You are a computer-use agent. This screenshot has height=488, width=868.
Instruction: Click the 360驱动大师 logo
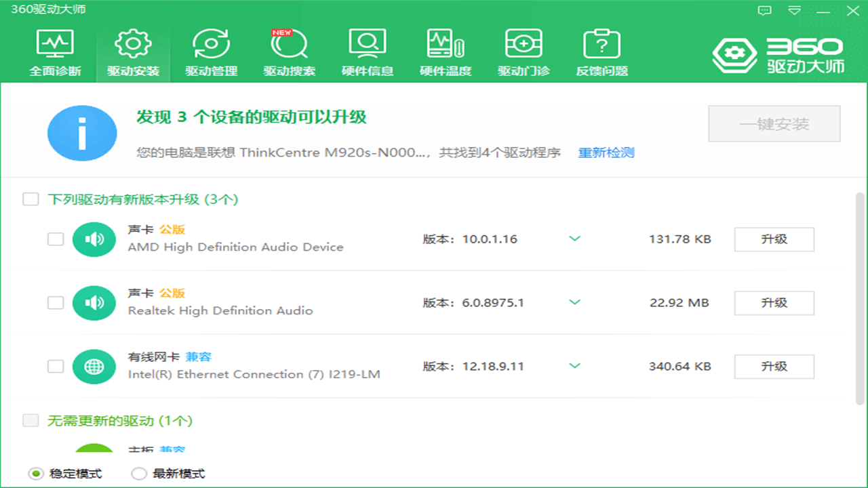click(x=778, y=56)
